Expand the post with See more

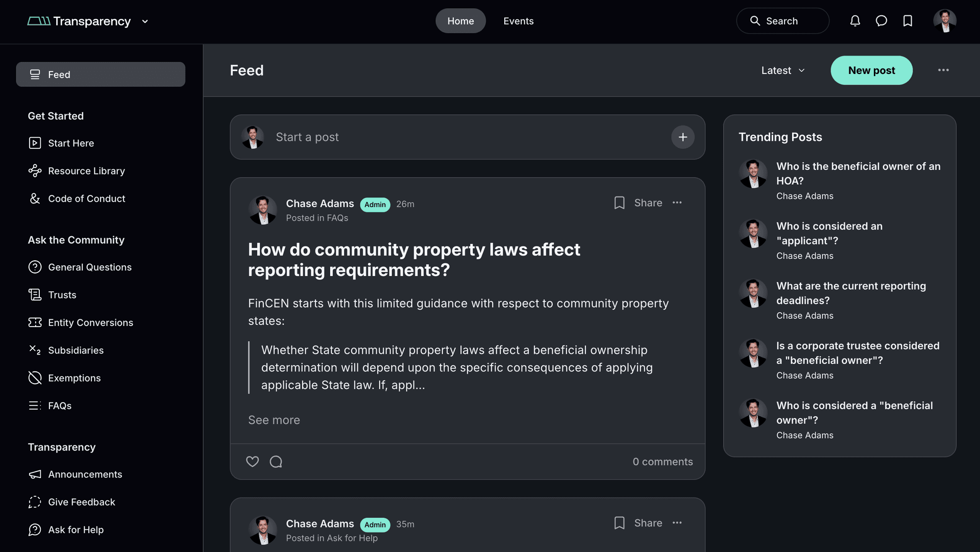[x=274, y=420]
